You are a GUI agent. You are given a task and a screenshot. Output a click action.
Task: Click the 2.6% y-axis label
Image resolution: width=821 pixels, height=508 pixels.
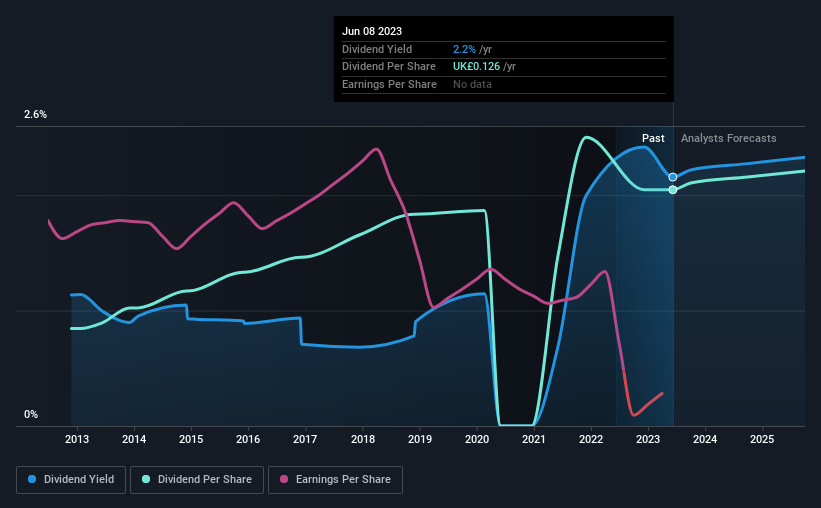[x=35, y=114]
